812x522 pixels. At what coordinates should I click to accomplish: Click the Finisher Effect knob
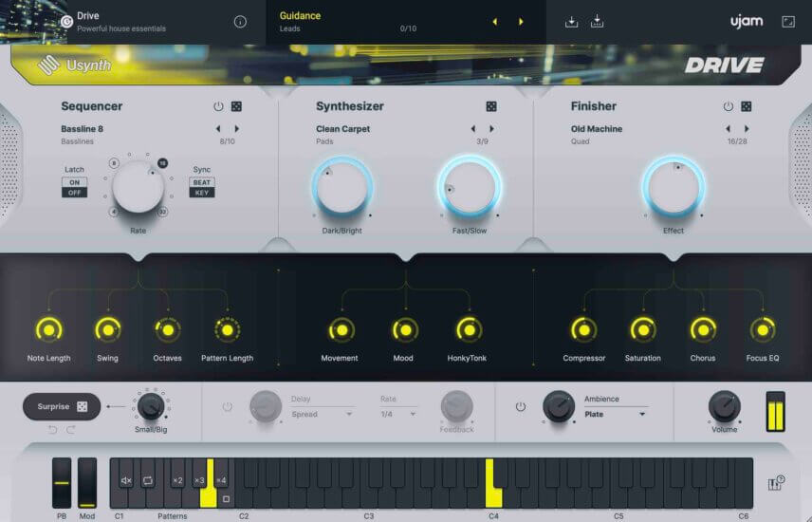coord(674,187)
